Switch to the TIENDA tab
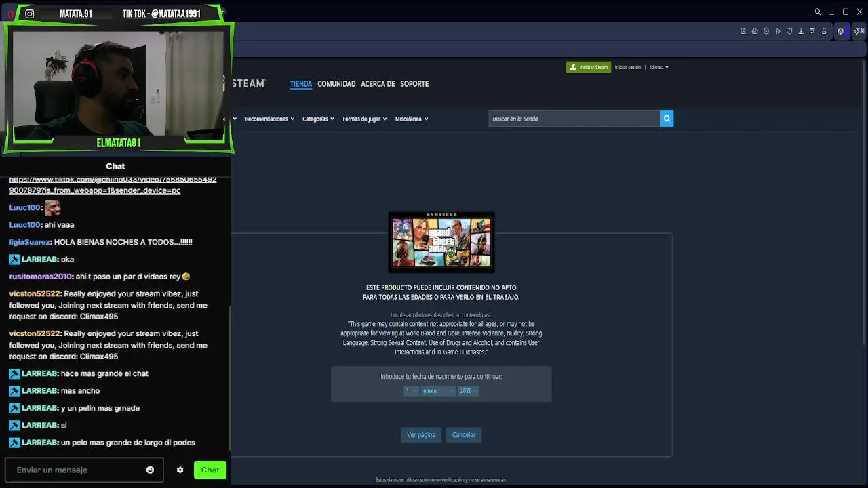This screenshot has width=868, height=488. 301,84
